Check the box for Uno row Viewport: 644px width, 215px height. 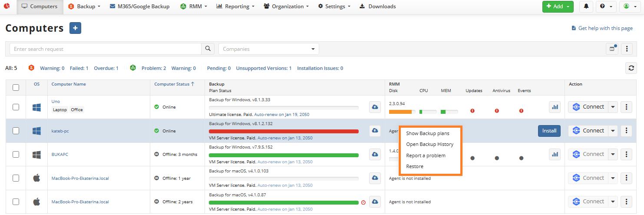pos(16,107)
